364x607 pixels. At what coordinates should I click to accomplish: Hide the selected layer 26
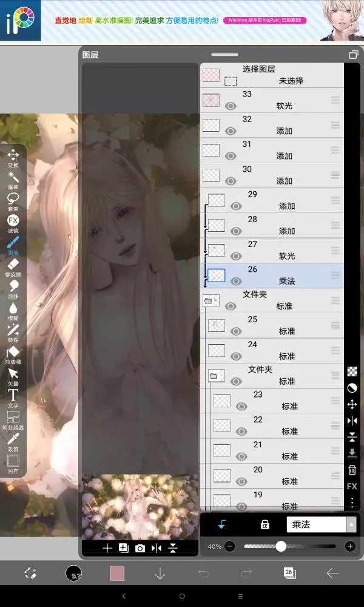click(x=236, y=281)
